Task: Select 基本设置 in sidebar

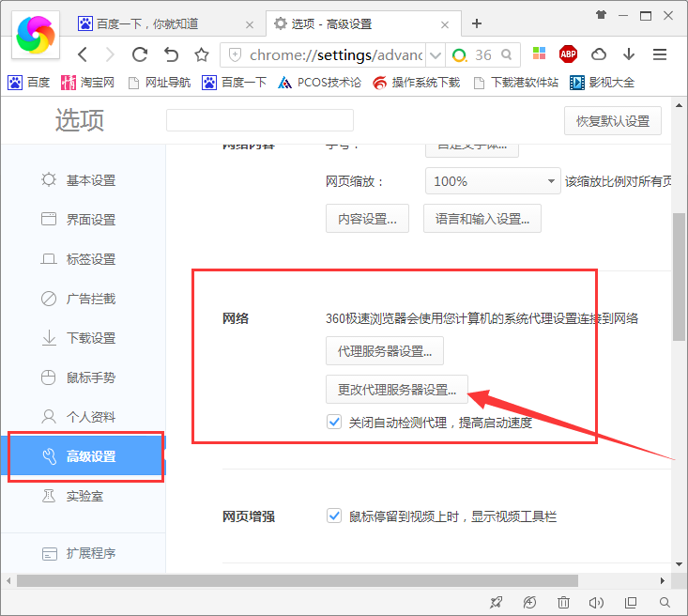Action: 84,180
